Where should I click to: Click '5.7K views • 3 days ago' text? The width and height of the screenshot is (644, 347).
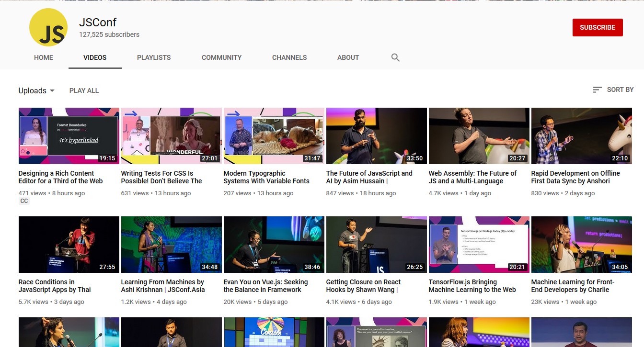[x=51, y=302]
